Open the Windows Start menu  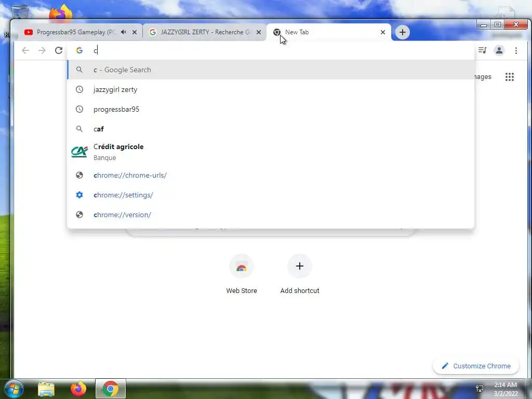(x=13, y=389)
